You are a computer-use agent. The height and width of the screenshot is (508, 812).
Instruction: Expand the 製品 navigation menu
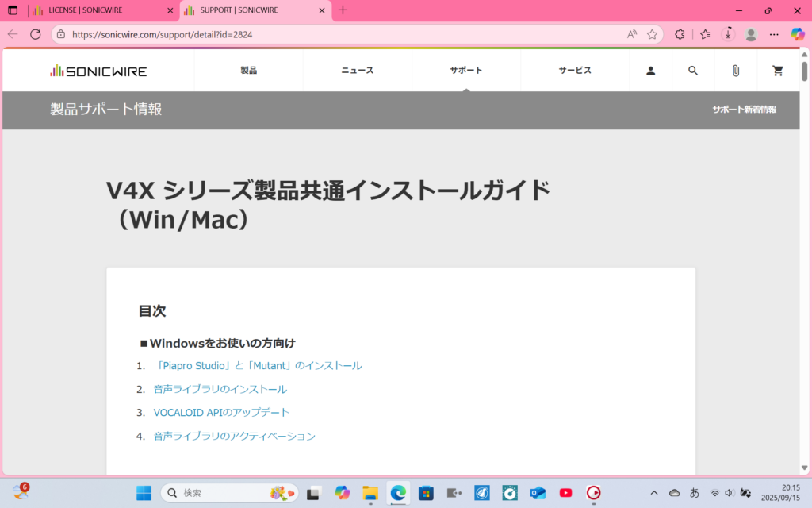pyautogui.click(x=248, y=71)
